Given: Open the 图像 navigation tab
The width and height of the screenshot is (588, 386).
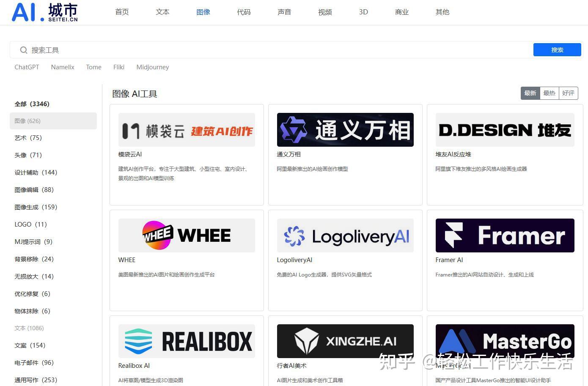Looking at the screenshot, I should 203,12.
